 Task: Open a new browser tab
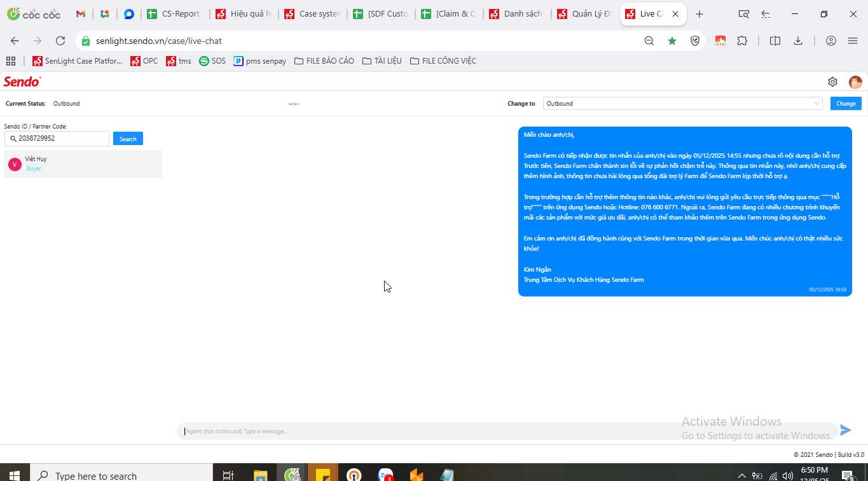(699, 14)
